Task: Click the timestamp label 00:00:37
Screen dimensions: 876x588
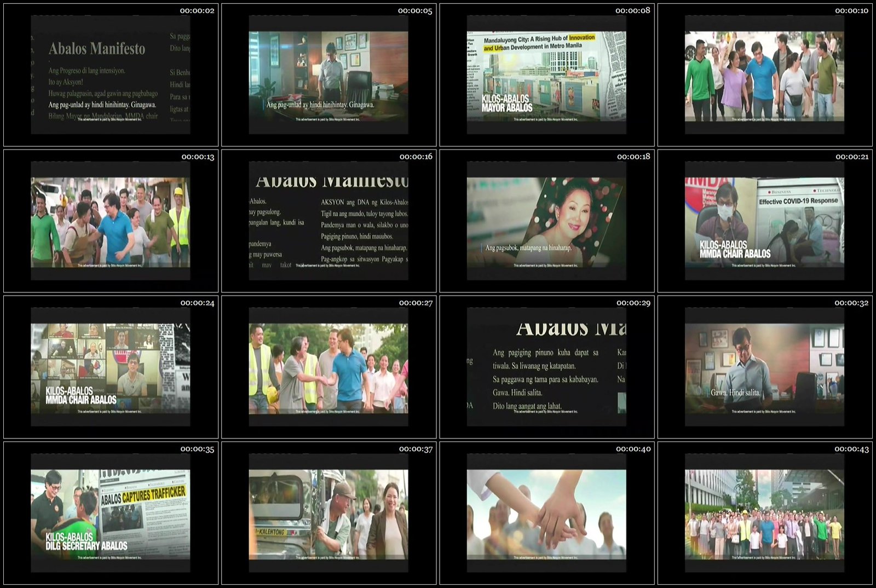Action: click(x=415, y=449)
